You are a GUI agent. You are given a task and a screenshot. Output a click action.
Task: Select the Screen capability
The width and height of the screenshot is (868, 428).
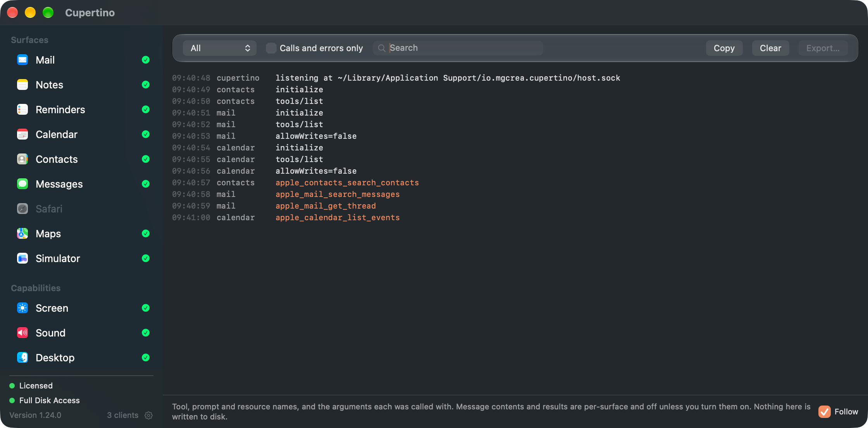pos(81,308)
